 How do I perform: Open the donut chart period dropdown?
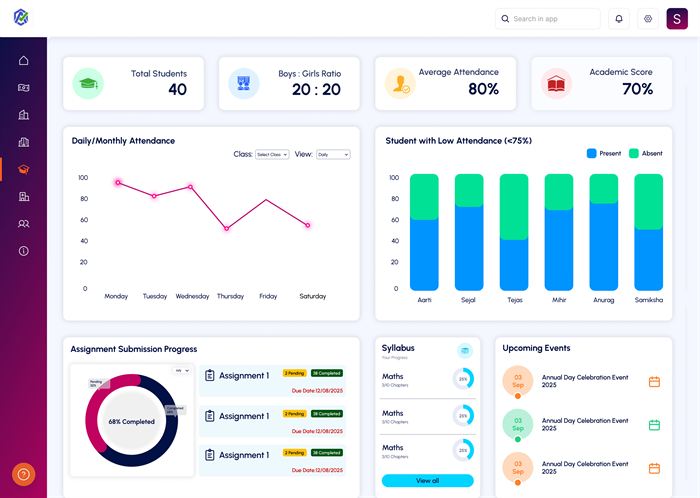(x=181, y=371)
